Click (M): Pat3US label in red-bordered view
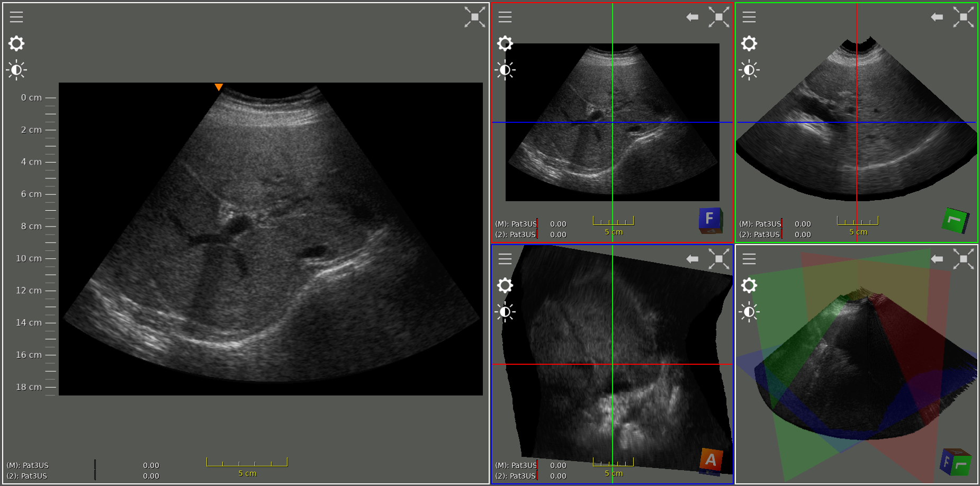 [516, 224]
